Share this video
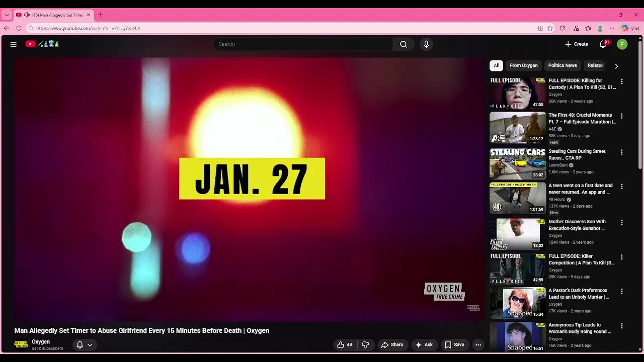Screen dimensions: 644x362 392,345
